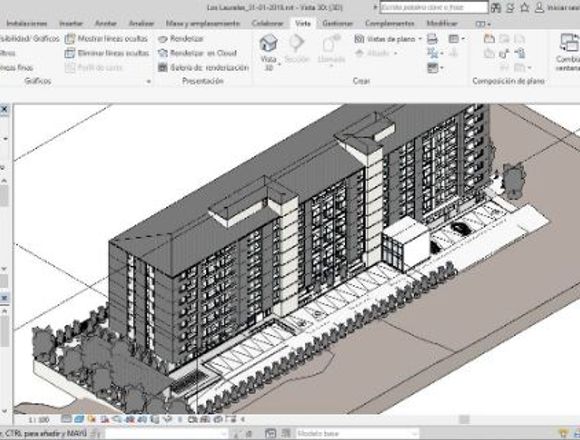The image size is (580, 440).
Task: Switch to the Insertar ribbon tab
Action: coord(71,24)
